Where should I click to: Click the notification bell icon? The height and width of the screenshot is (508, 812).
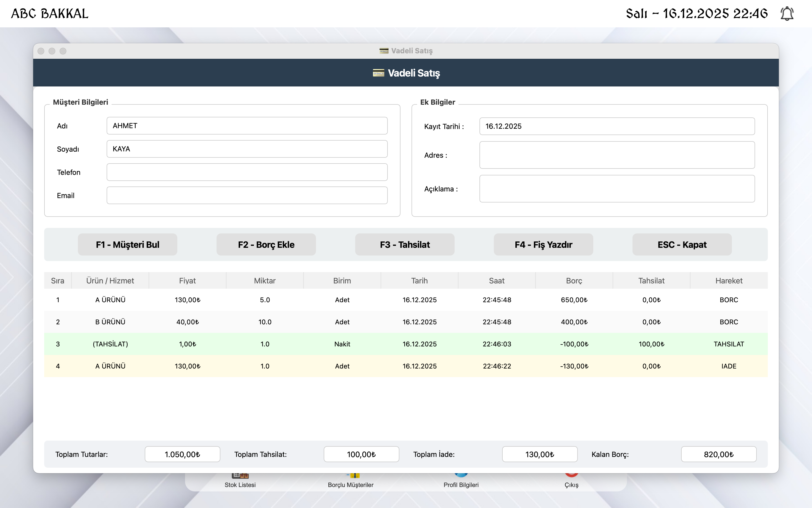[787, 14]
